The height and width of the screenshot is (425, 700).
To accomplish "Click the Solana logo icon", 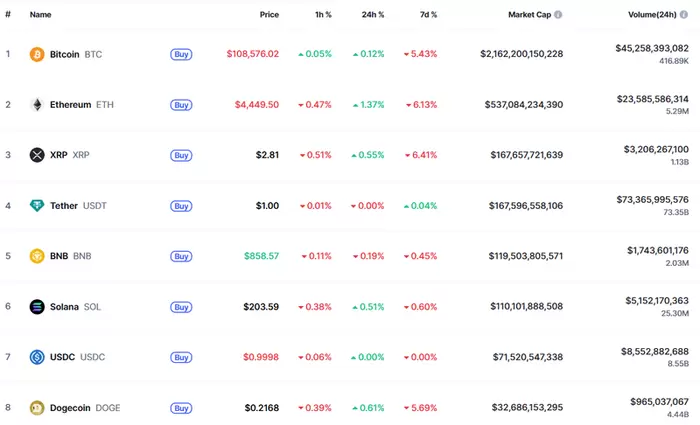I will click(37, 307).
